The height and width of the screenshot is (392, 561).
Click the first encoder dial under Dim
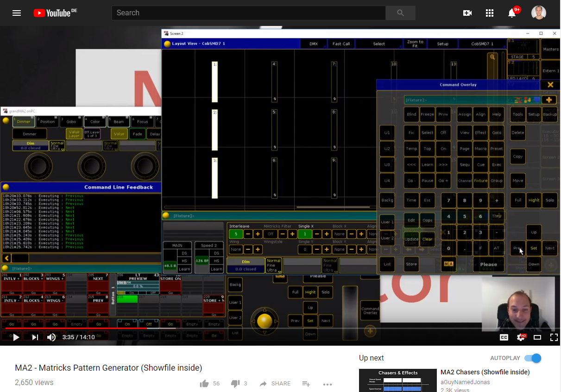pyautogui.click(x=38, y=166)
